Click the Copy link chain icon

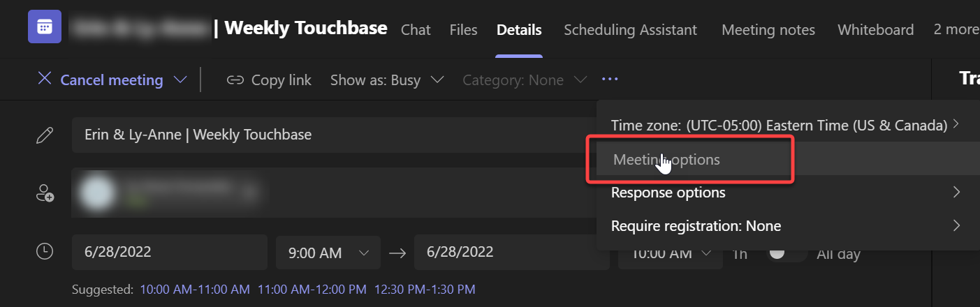[235, 80]
